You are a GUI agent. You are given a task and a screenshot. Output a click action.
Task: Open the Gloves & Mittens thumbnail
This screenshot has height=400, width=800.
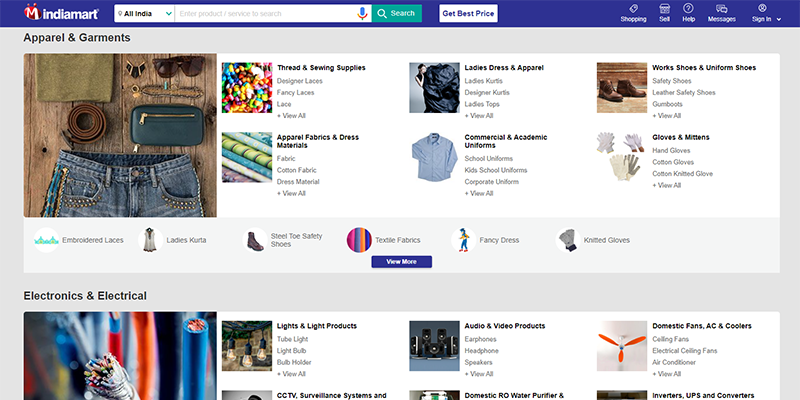click(x=622, y=157)
